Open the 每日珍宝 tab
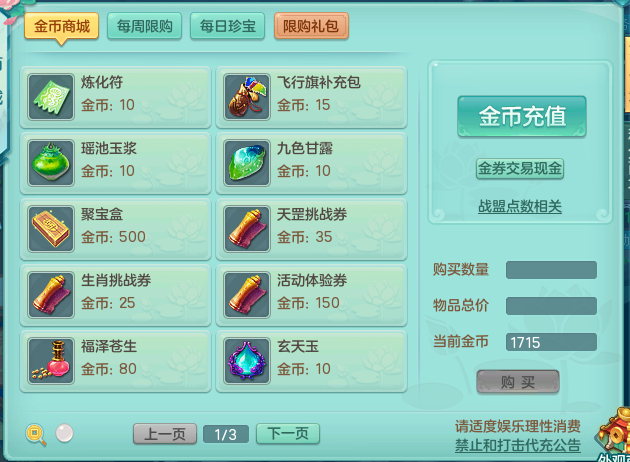Screen dimensions: 630x462 point(227,26)
